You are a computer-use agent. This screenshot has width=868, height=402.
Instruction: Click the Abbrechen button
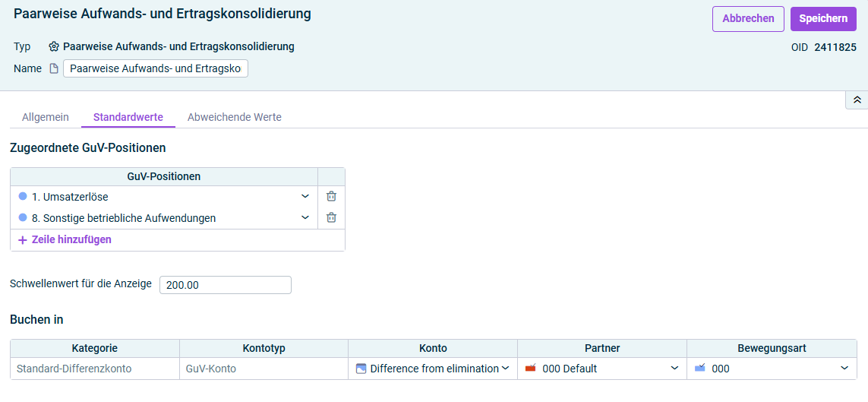[x=749, y=19]
